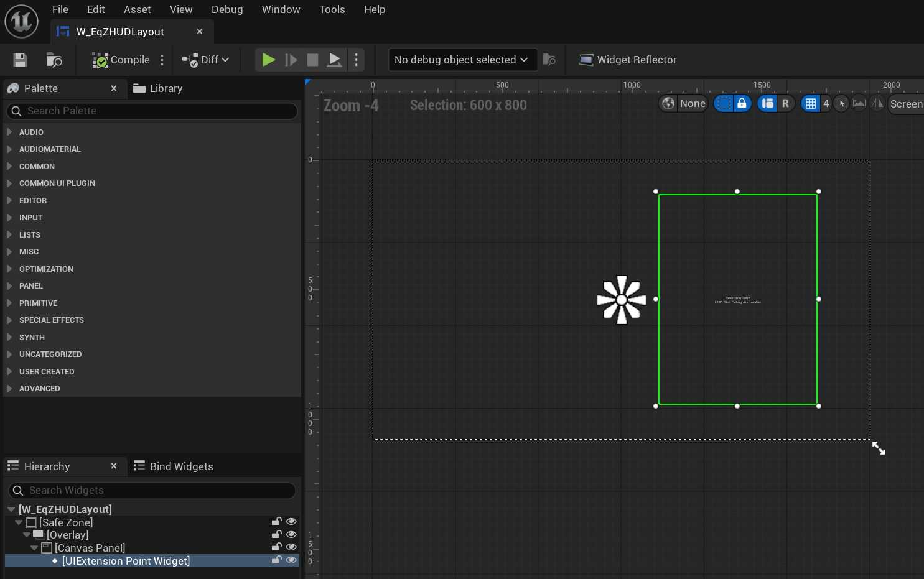The image size is (924, 579).
Task: Collapse the Overlay node in hierarchy
Action: (x=27, y=535)
